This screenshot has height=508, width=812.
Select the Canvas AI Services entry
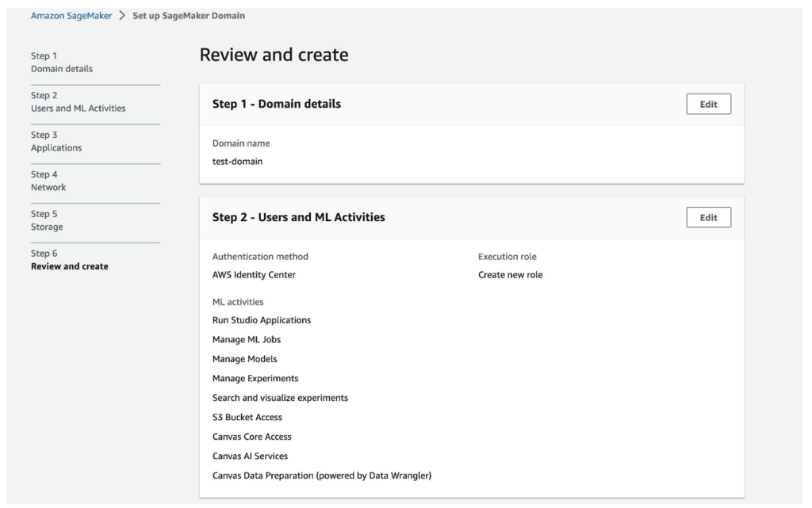250,456
